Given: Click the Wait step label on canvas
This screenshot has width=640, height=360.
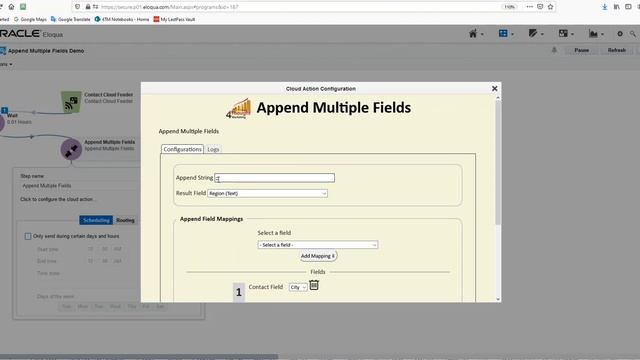Looking at the screenshot, I should 12,116.
